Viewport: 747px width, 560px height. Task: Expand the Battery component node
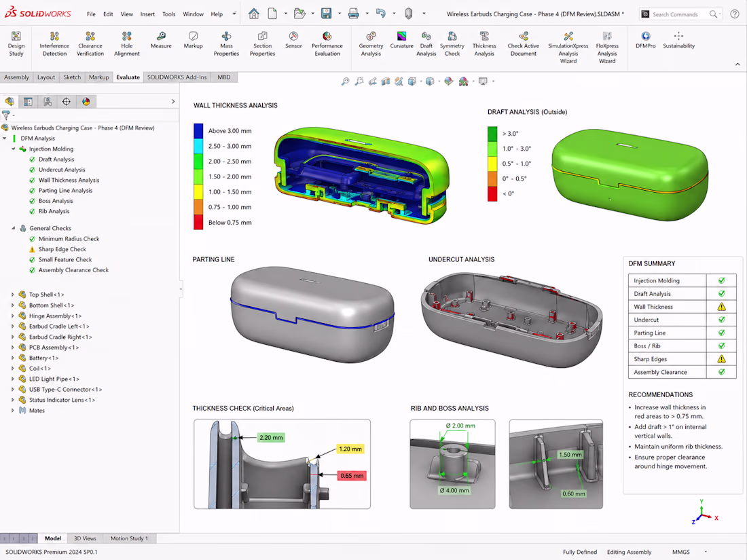13,358
